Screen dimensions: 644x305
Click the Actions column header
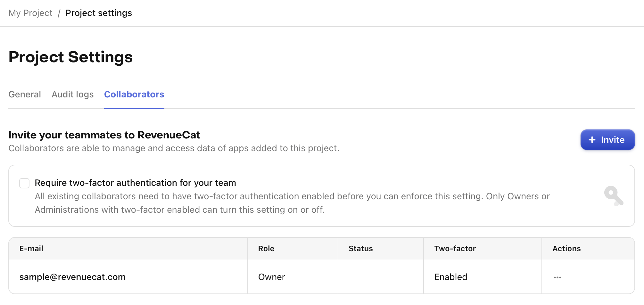566,248
